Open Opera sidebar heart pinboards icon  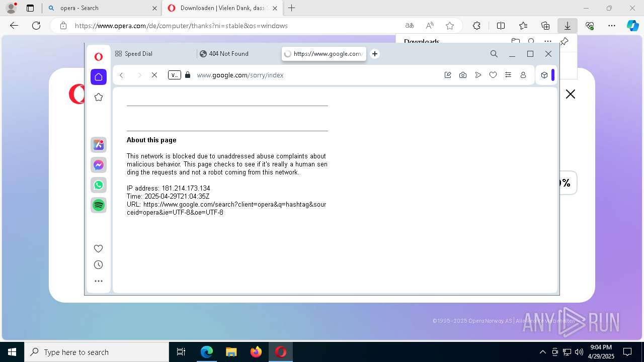point(99,248)
